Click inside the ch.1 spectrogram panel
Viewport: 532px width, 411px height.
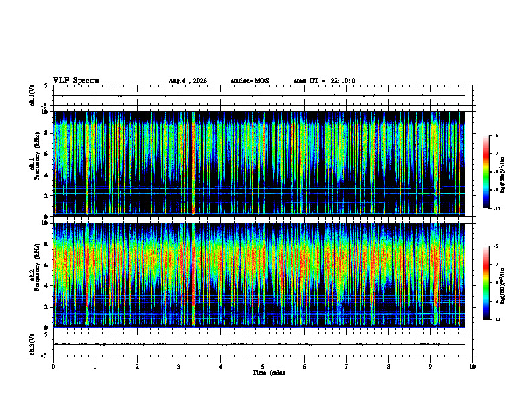click(x=259, y=164)
